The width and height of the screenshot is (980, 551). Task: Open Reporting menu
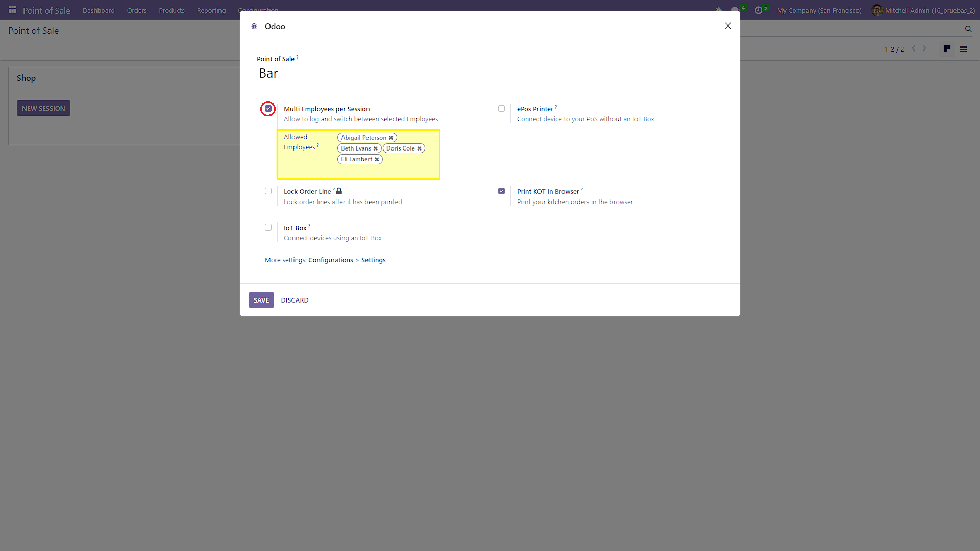211,10
